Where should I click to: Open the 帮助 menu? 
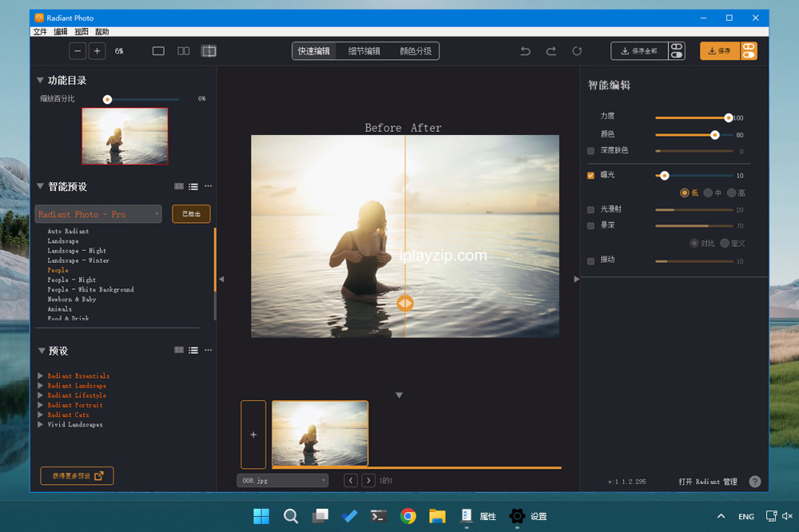click(x=102, y=32)
